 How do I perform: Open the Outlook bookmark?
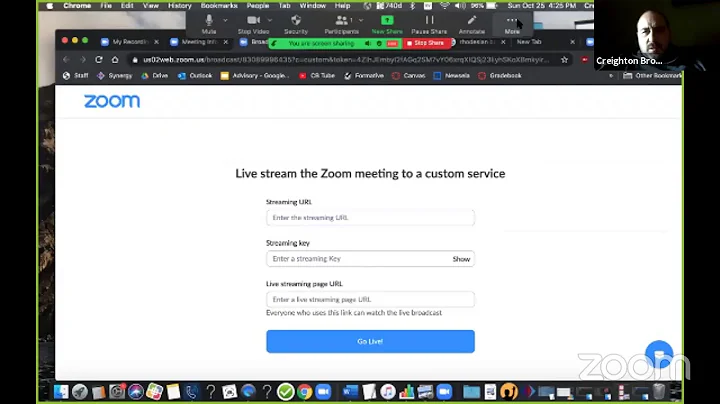[x=195, y=76]
